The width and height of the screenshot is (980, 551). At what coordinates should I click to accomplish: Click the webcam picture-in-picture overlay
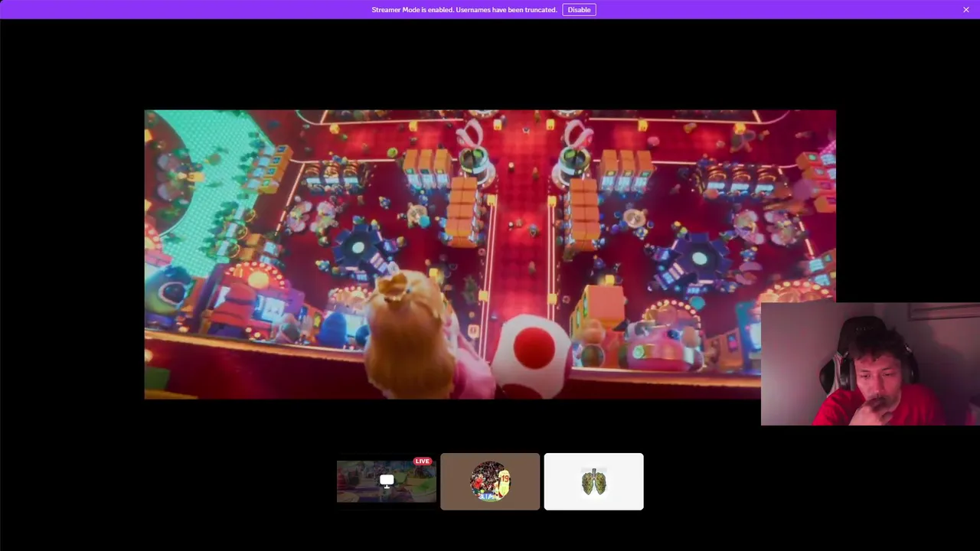click(871, 364)
